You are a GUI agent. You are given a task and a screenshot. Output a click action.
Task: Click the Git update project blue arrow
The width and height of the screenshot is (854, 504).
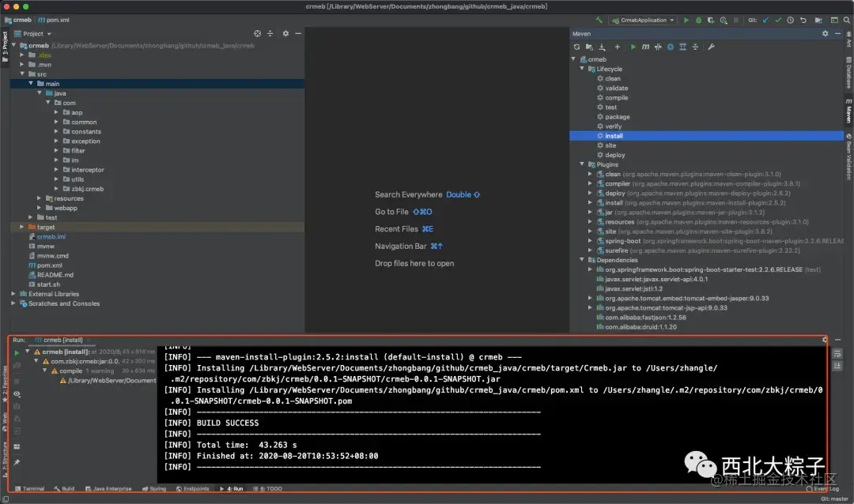pyautogui.click(x=765, y=20)
